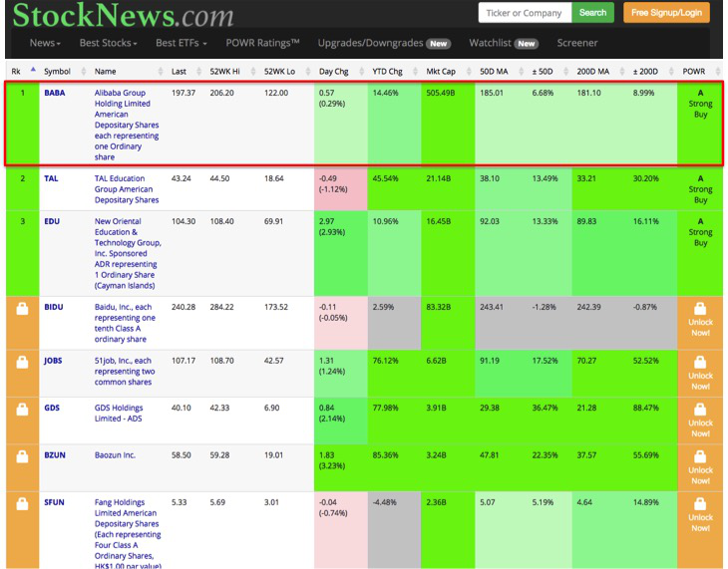
Task: Open the Best Stocks dropdown menu
Action: tap(108, 43)
